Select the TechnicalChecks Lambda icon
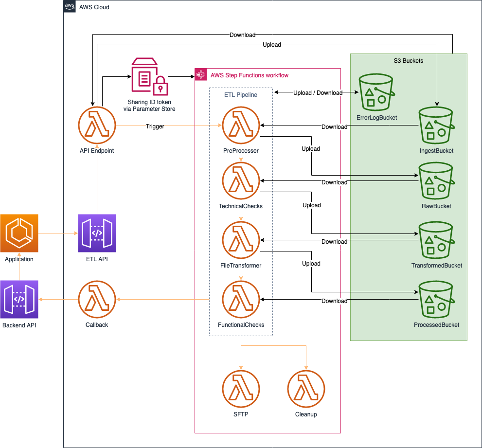The width and height of the screenshot is (482, 448). pyautogui.click(x=241, y=180)
